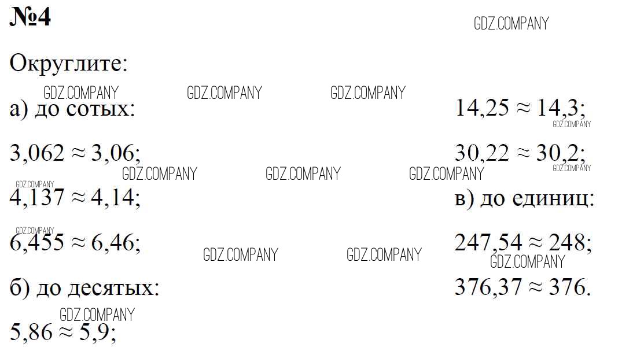Click the result 14,3 in the answer
644x351 pixels.
[561, 108]
